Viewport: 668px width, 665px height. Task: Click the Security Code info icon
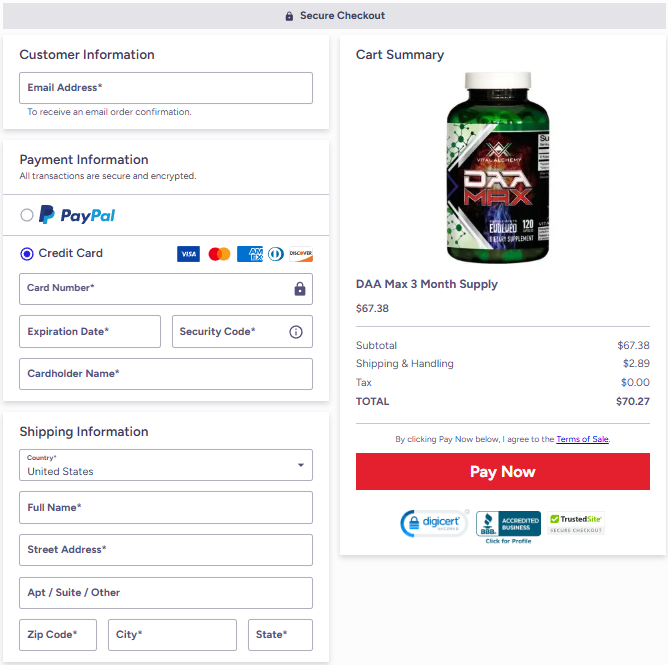(296, 331)
